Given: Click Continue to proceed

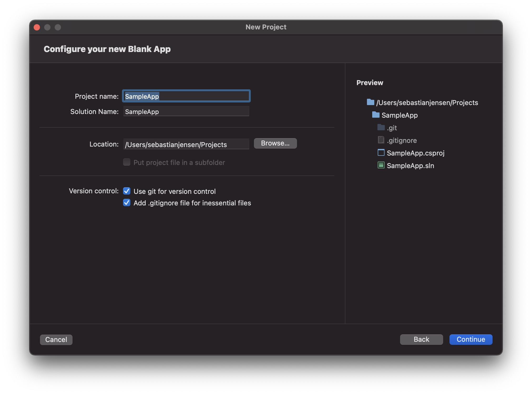Looking at the screenshot, I should [470, 339].
